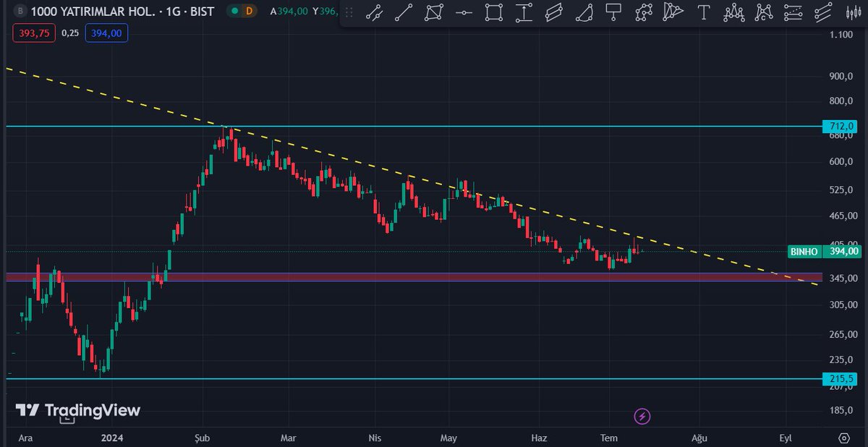Click the lightning bolt event marker
The height and width of the screenshot is (447, 868).
click(x=642, y=416)
